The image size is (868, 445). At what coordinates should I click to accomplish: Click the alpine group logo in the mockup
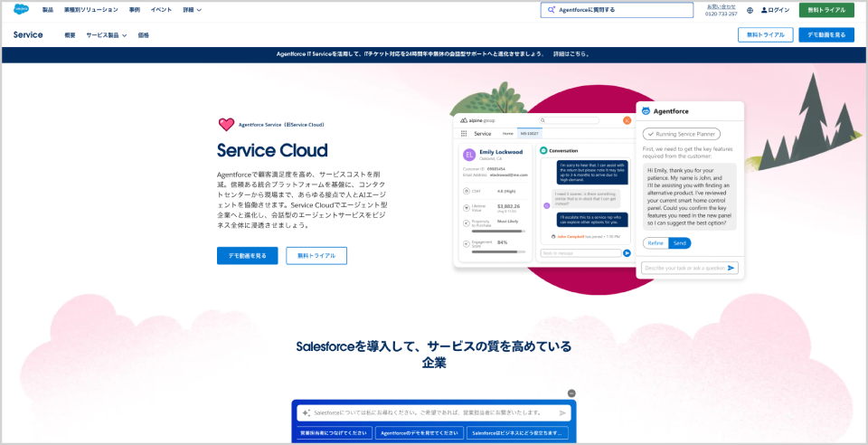(477, 120)
